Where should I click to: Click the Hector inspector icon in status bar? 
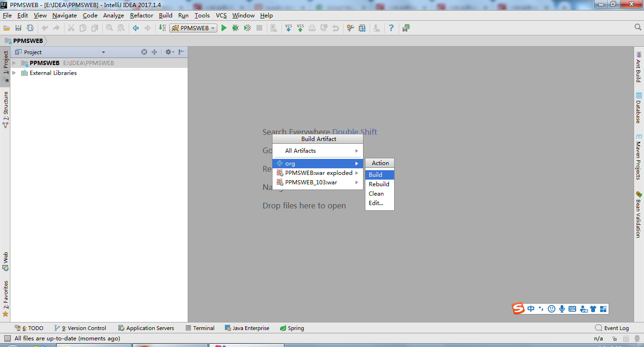pos(636,339)
